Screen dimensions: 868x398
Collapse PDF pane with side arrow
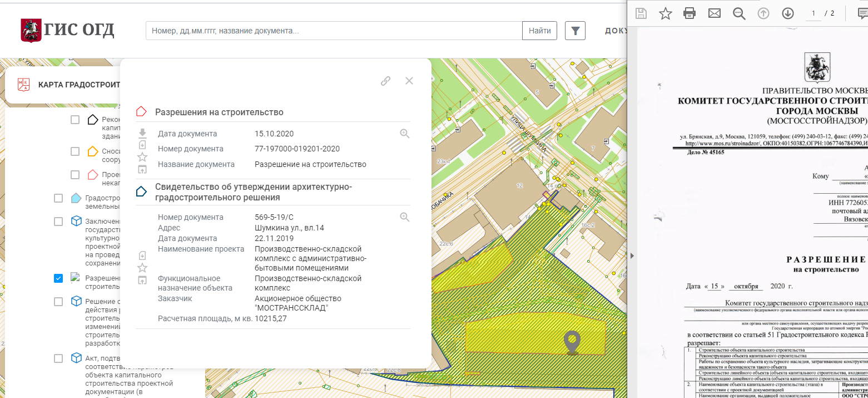click(631, 255)
